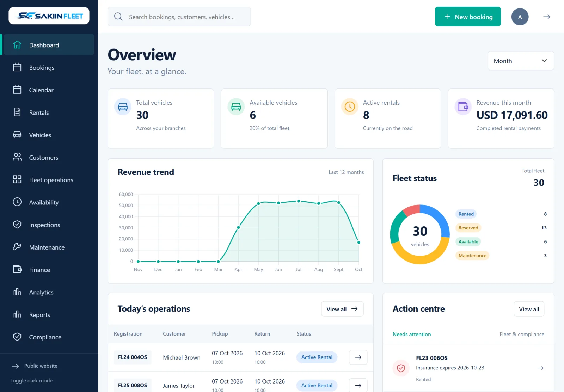The height and width of the screenshot is (392, 564).
Task: Open the Dashboard home icon
Action: [x=17, y=45]
